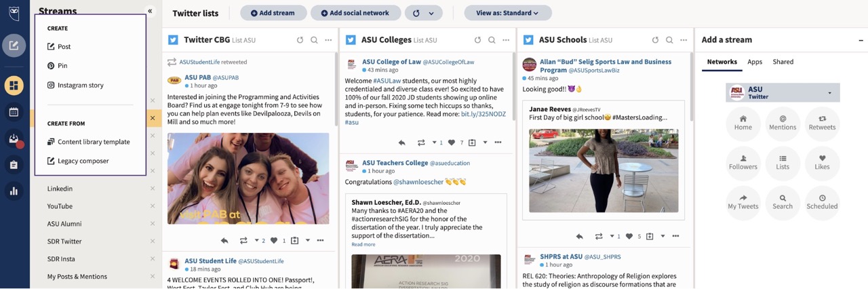Image resolution: width=868 pixels, height=289 pixels.
Task: Click the Add stream button
Action: [273, 13]
